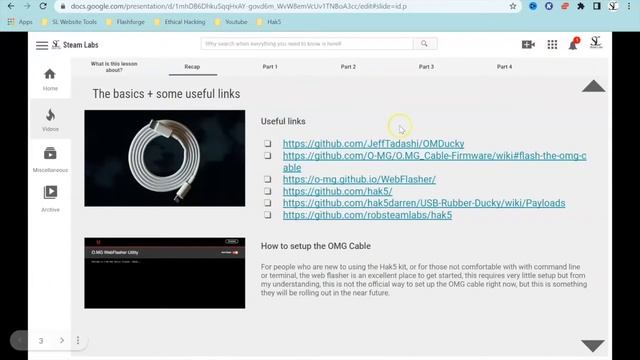
Task: Click the address bar URL
Action: pyautogui.click(x=238, y=6)
